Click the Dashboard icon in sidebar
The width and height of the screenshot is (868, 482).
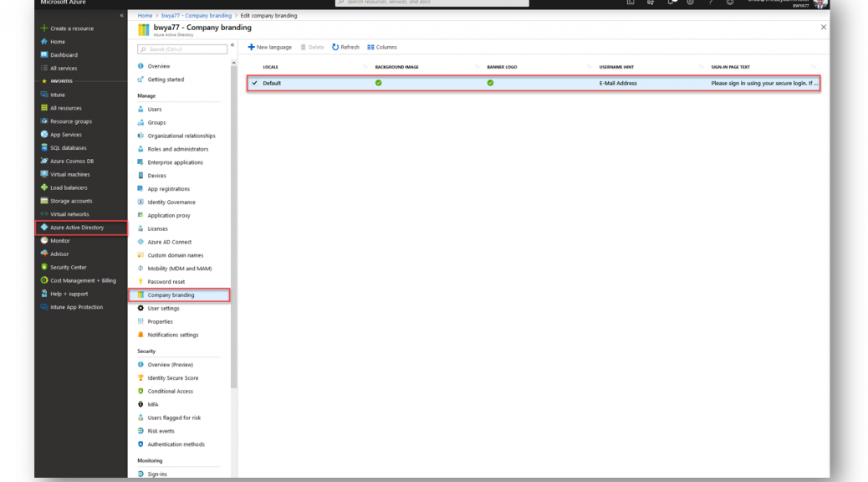pos(44,54)
